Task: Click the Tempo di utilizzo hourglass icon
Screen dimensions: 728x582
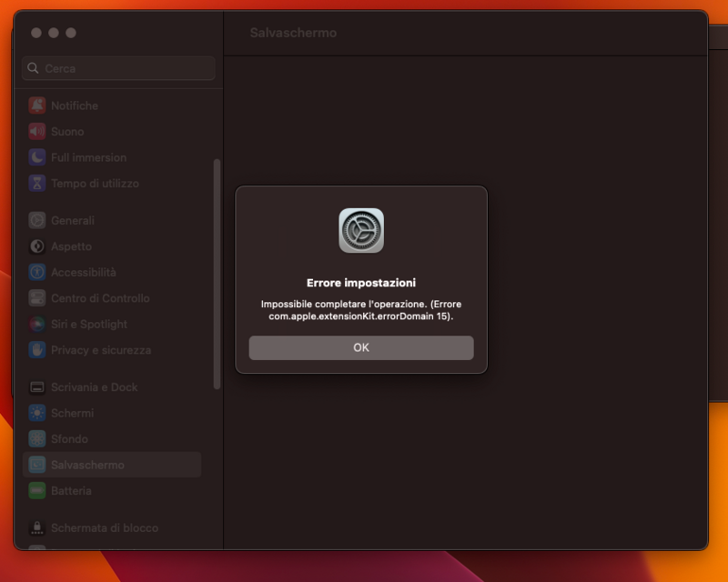Action: [x=37, y=184]
